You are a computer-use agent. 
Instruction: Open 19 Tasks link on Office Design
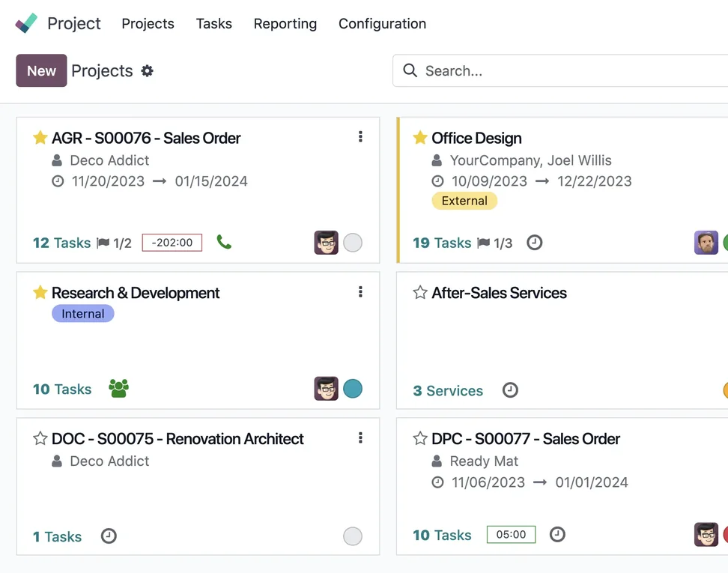442,243
